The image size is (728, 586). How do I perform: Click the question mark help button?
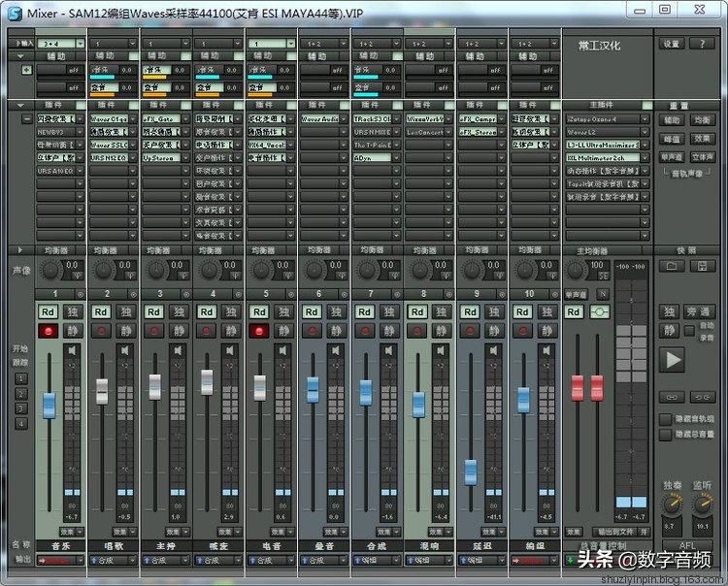[x=703, y=44]
